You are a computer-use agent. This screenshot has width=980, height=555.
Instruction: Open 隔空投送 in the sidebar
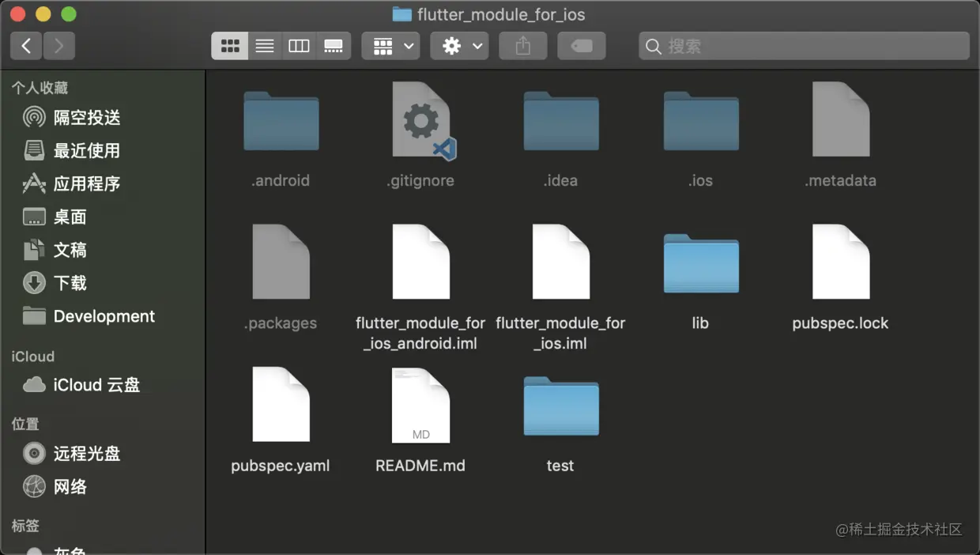(x=103, y=118)
